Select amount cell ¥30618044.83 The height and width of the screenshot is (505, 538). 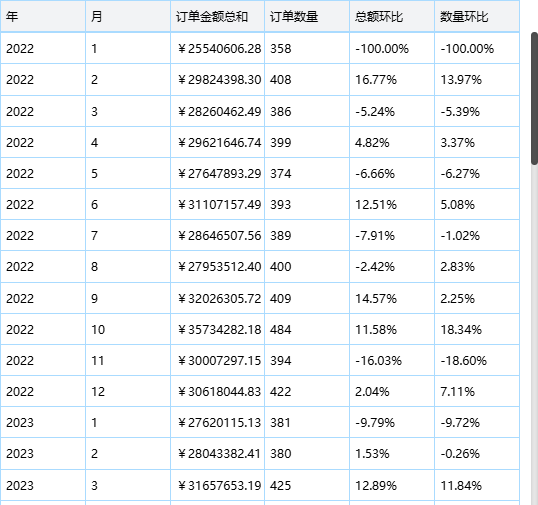(x=218, y=391)
